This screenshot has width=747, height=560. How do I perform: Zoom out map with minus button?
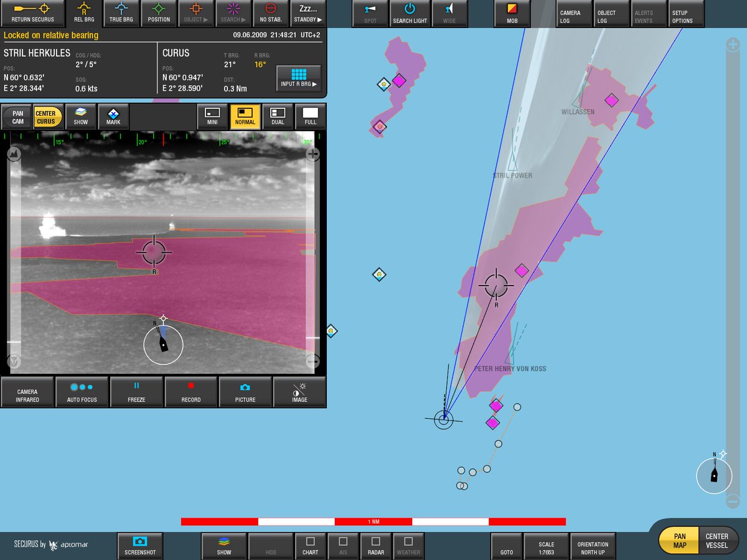point(733,500)
